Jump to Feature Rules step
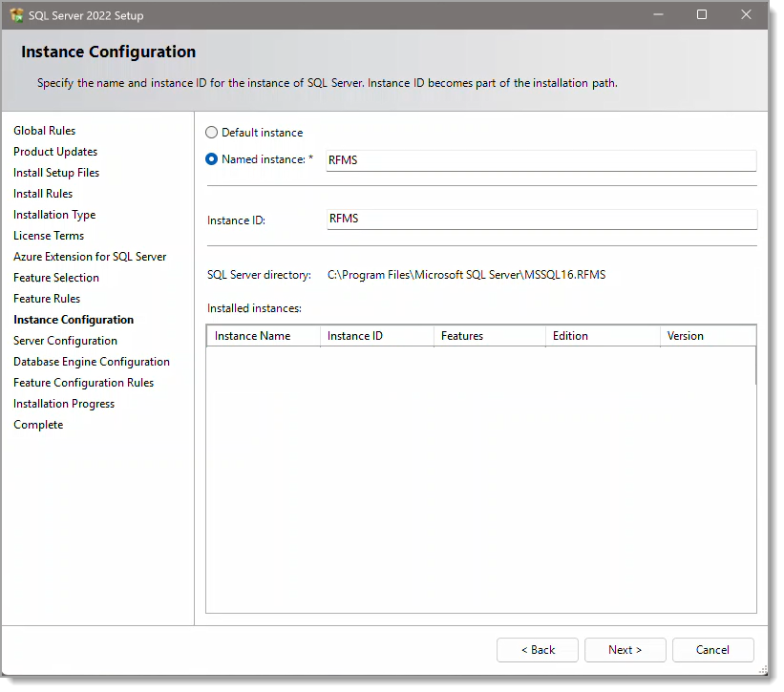This screenshot has height=692, width=784. (47, 299)
